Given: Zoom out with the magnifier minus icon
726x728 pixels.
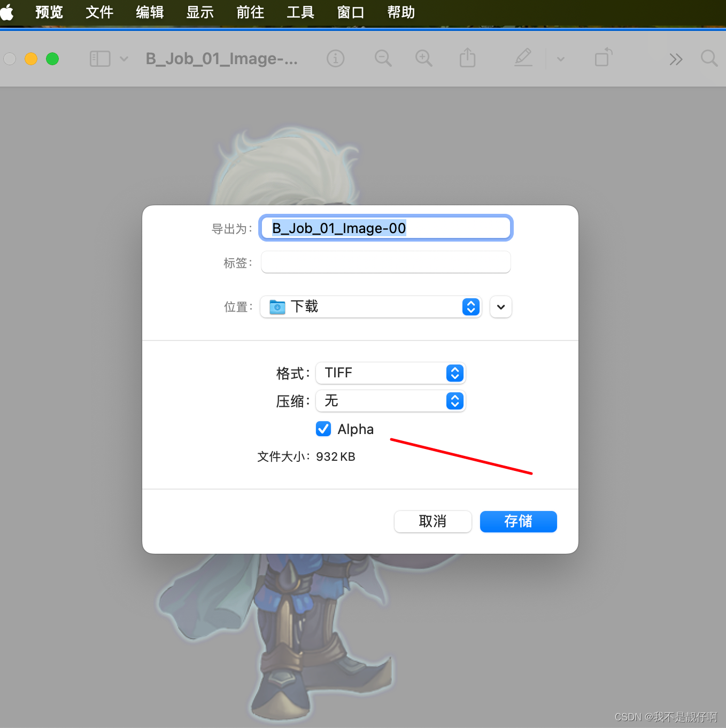Looking at the screenshot, I should (383, 58).
